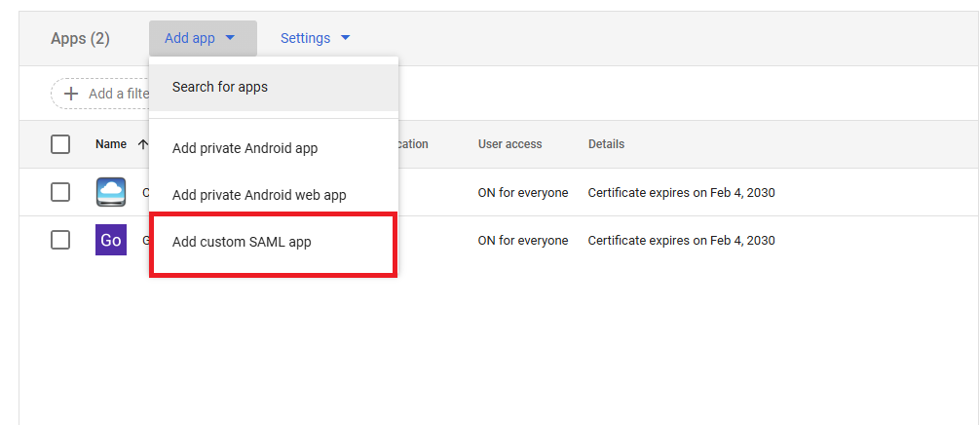Expand the Settings dropdown
980x425 pixels.
click(315, 38)
